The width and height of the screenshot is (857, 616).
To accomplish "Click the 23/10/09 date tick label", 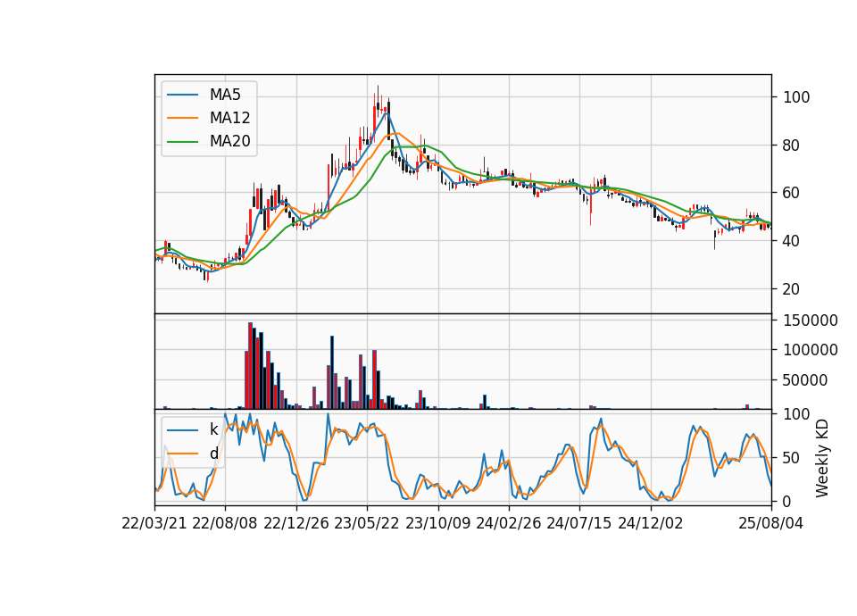I will [437, 523].
